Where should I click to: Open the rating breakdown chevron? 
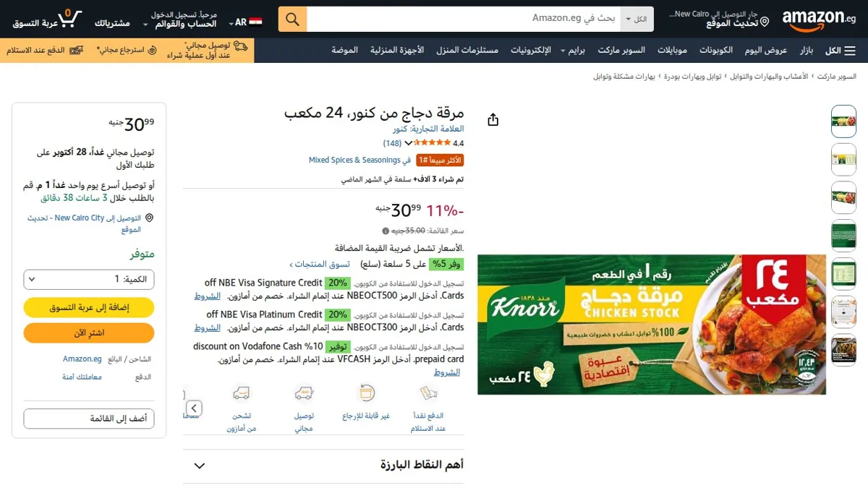(409, 143)
